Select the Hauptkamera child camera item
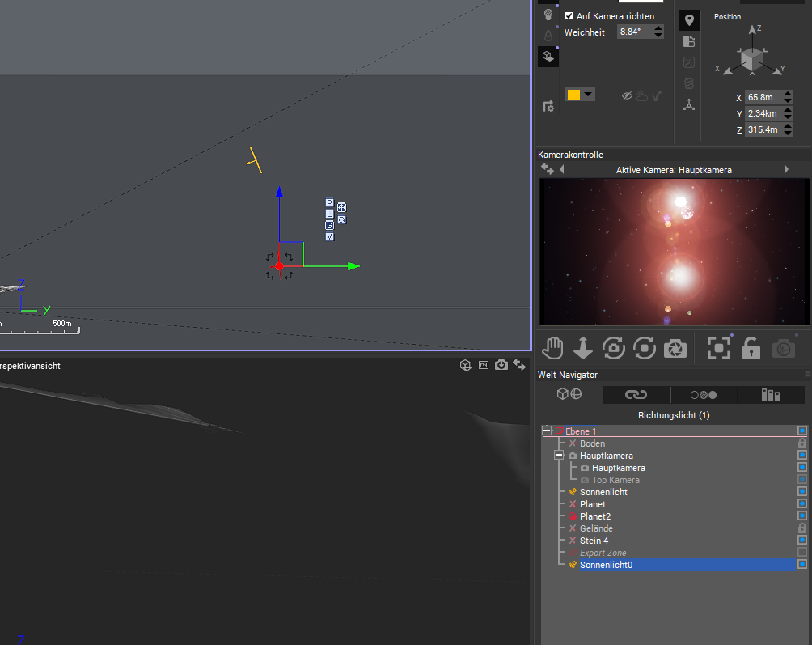Image resolution: width=812 pixels, height=645 pixels. coord(619,468)
